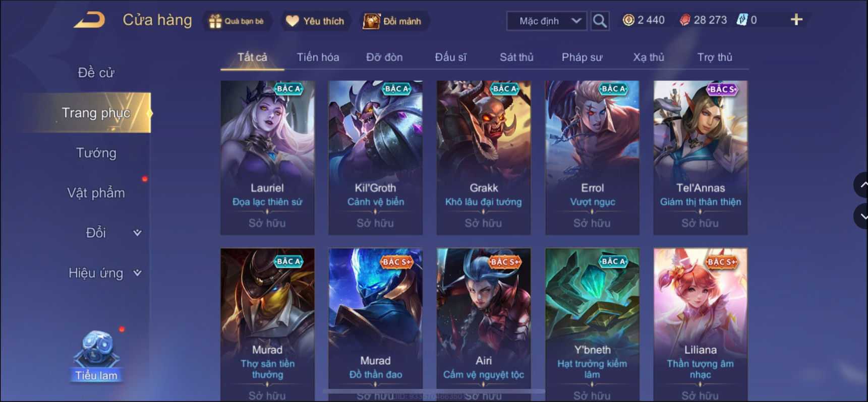Switch to the Pháp sư tab
This screenshot has height=402, width=868.
tap(582, 57)
